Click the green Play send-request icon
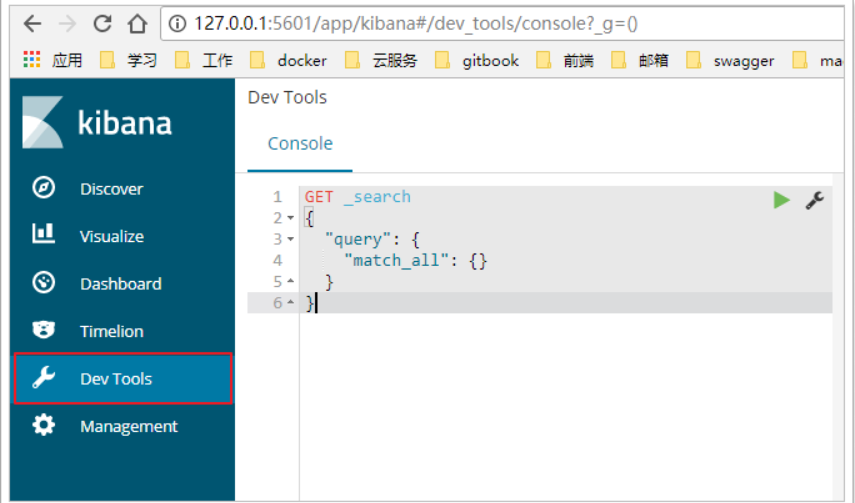Image resolution: width=855 pixels, height=503 pixels. [x=781, y=200]
